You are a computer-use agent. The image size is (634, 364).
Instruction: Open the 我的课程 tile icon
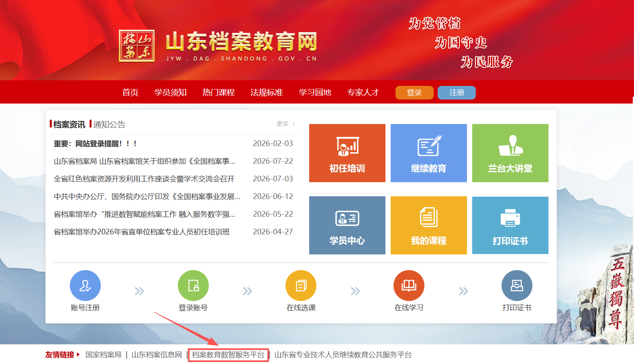[x=429, y=217]
